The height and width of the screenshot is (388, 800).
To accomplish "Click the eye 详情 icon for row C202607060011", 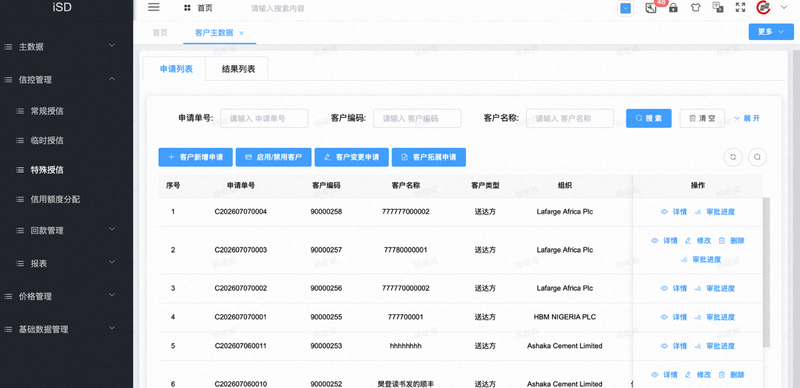I will point(664,346).
